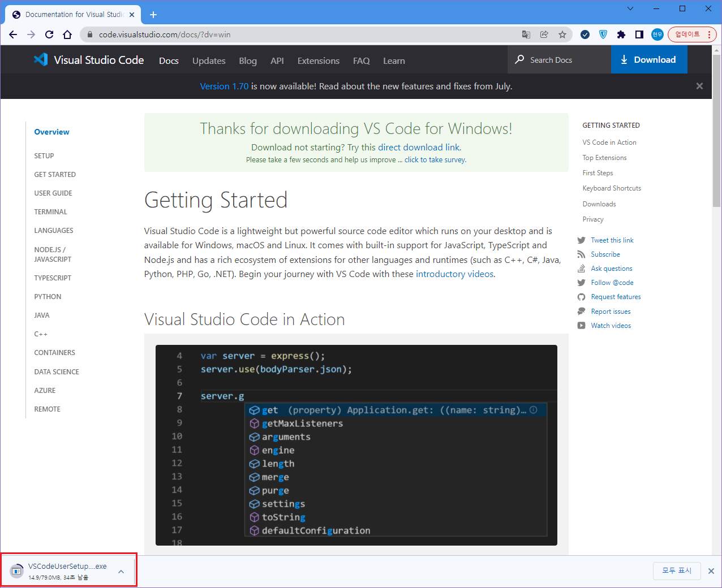
Task: Open the Chrome profile avatar
Action: tap(657, 34)
